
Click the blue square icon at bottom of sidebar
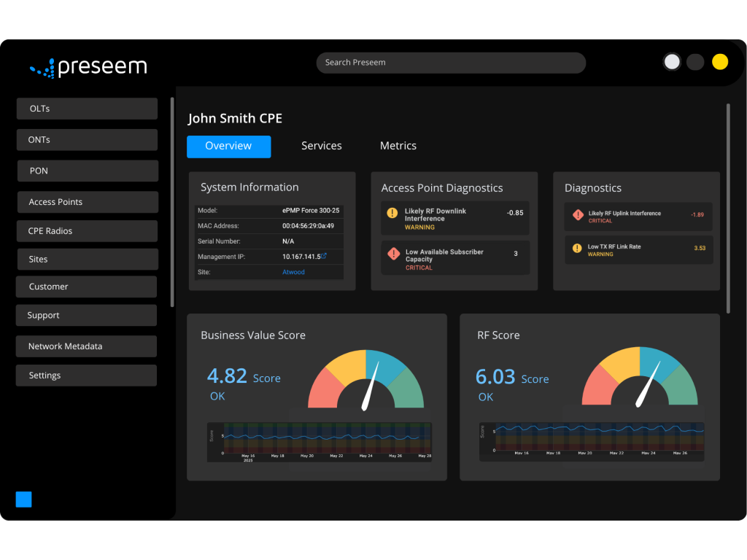pyautogui.click(x=23, y=499)
